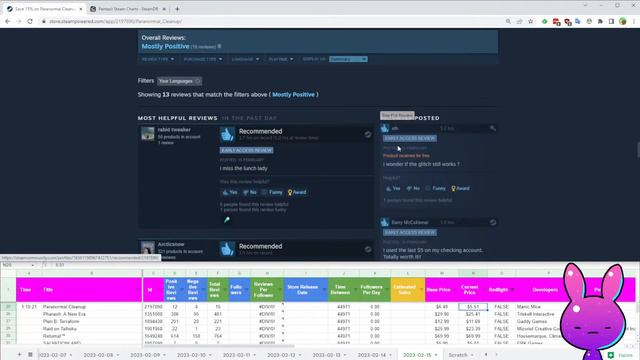The height and width of the screenshot is (360, 640).
Task: Click the thumbs-up icon on the Arcticsnow review
Action: [227, 249]
